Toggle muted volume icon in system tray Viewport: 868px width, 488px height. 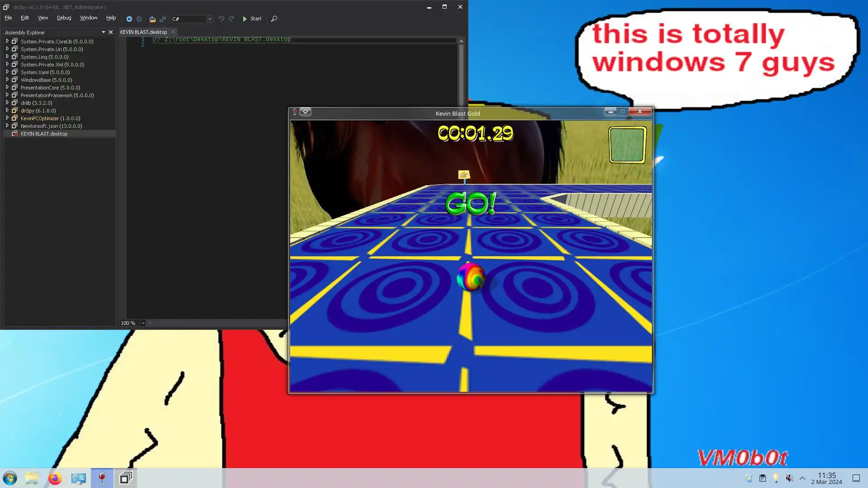click(789, 478)
